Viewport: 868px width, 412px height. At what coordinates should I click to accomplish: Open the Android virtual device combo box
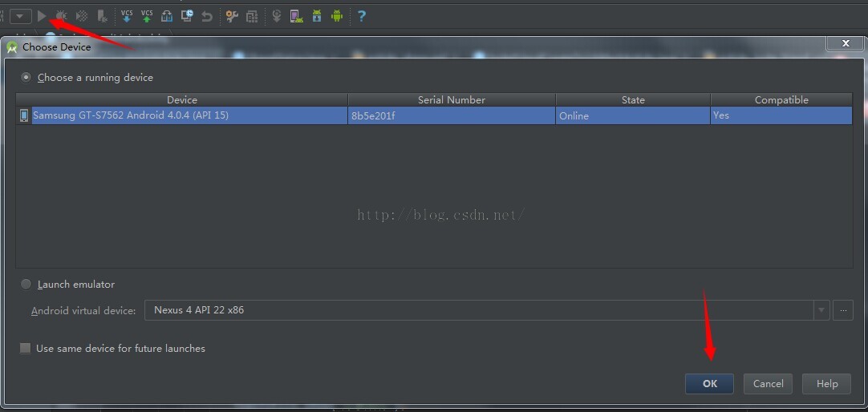point(487,310)
